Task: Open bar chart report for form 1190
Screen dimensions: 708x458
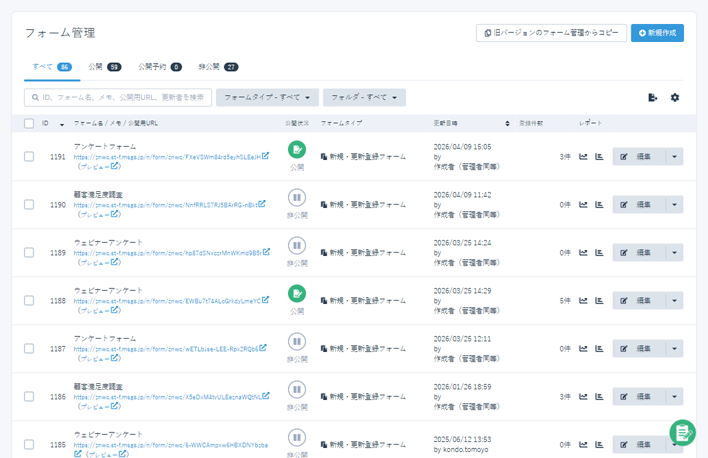Action: 599,205
